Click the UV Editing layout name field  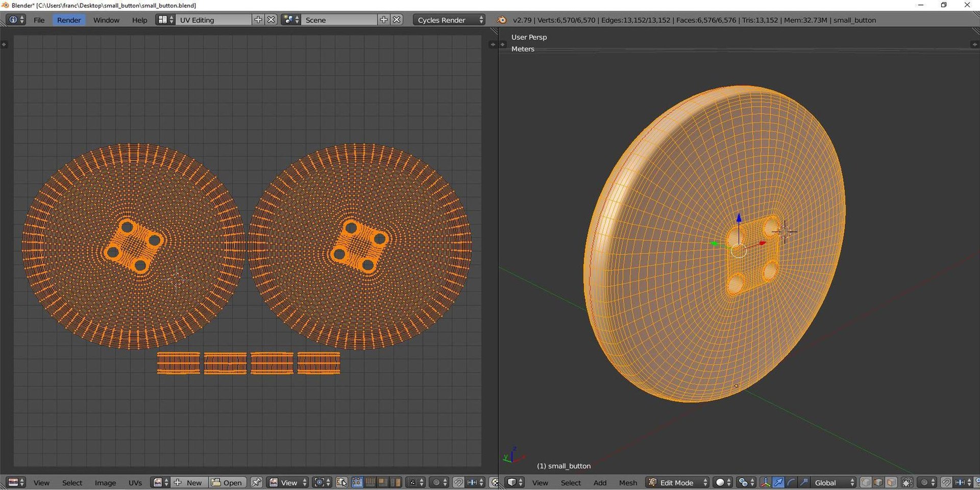213,20
